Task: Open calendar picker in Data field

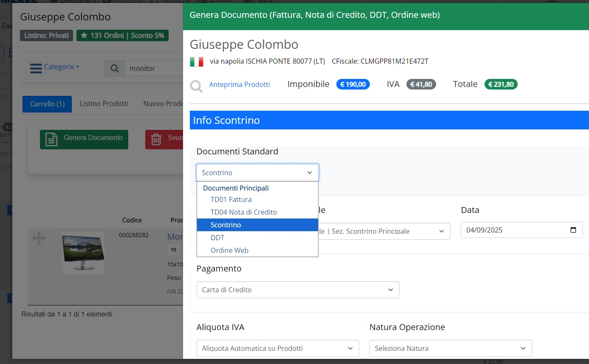Action: click(573, 230)
